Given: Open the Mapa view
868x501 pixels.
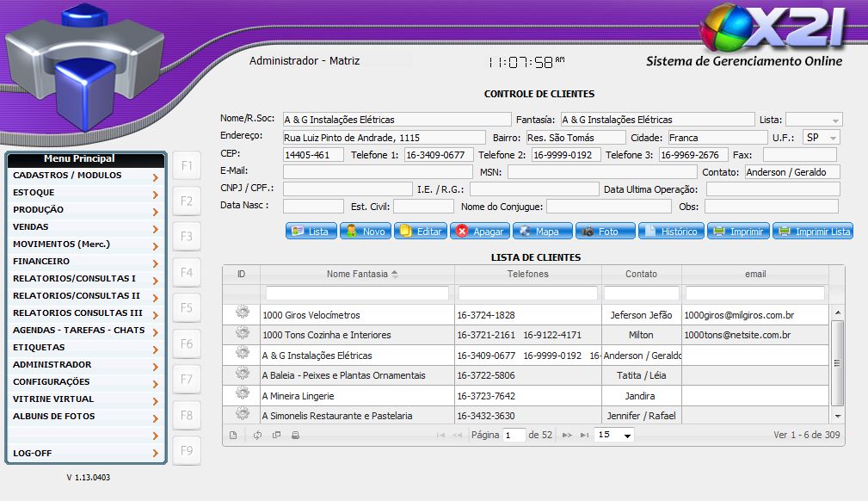Looking at the screenshot, I should pyautogui.click(x=539, y=232).
